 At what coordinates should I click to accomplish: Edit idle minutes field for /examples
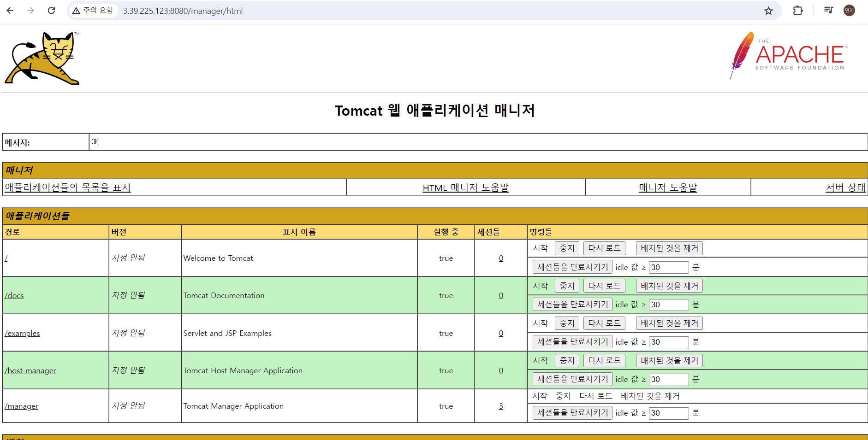669,342
